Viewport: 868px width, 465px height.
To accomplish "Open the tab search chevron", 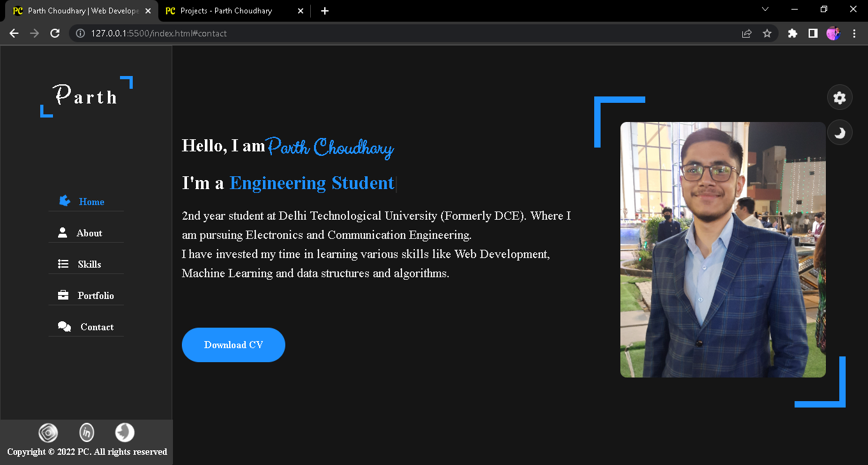I will 765,10.
